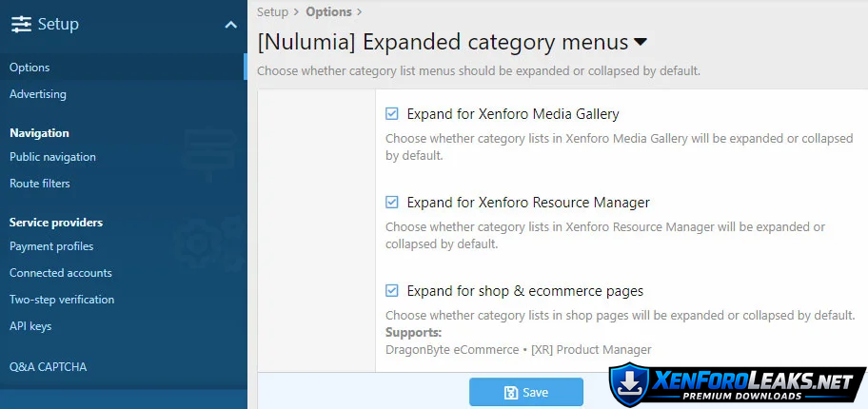Collapse the Setup section chevron
This screenshot has height=409, width=868.
click(x=230, y=25)
